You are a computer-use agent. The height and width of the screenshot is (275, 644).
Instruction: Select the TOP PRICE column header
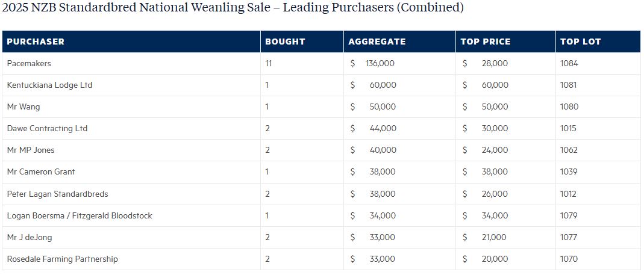point(485,42)
